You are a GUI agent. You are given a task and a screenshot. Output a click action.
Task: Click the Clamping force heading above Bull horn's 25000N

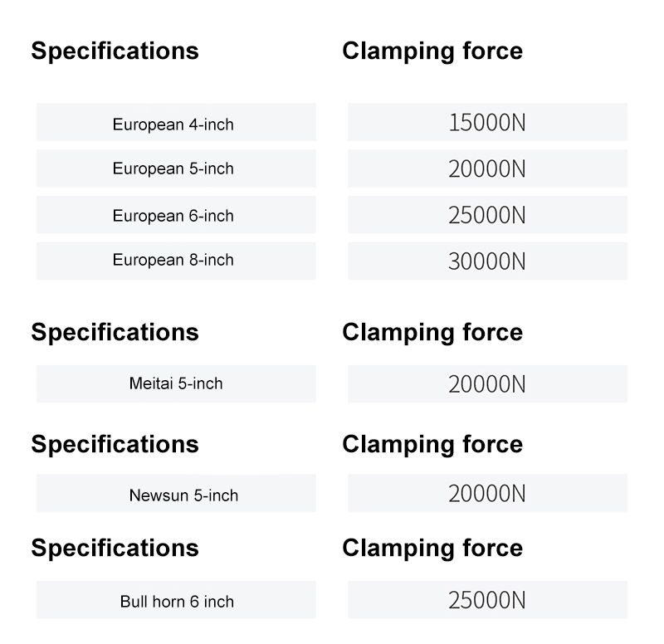432,548
